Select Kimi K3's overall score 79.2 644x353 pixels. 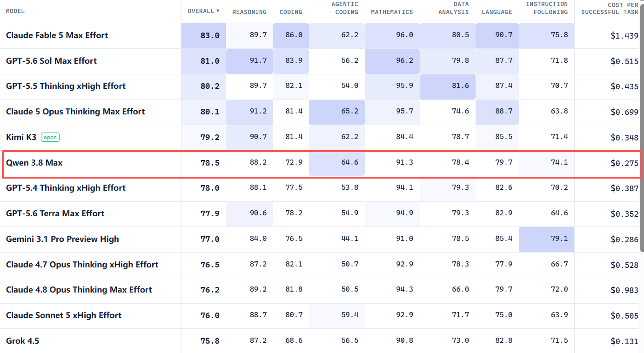210,137
